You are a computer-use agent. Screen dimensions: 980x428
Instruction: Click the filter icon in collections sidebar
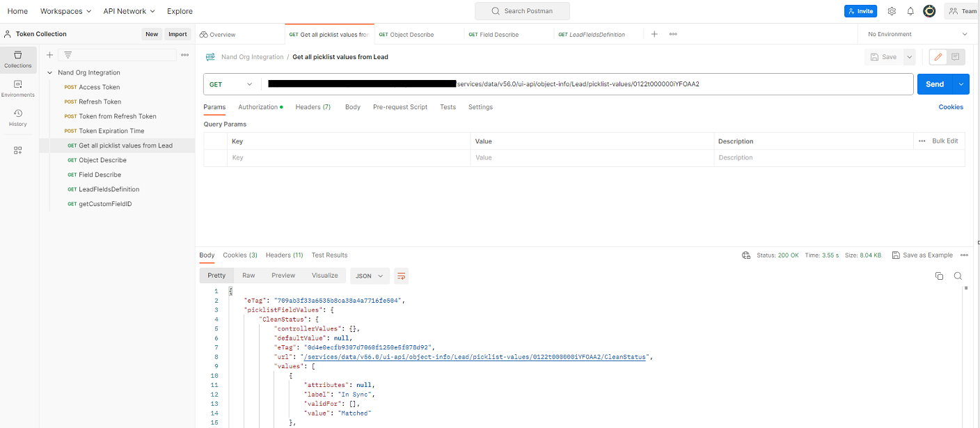coord(68,55)
